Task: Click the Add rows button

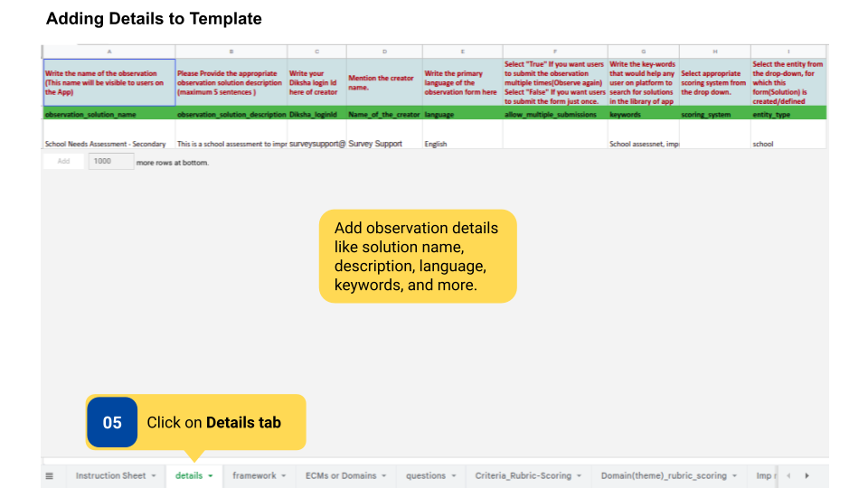Action: (x=63, y=161)
